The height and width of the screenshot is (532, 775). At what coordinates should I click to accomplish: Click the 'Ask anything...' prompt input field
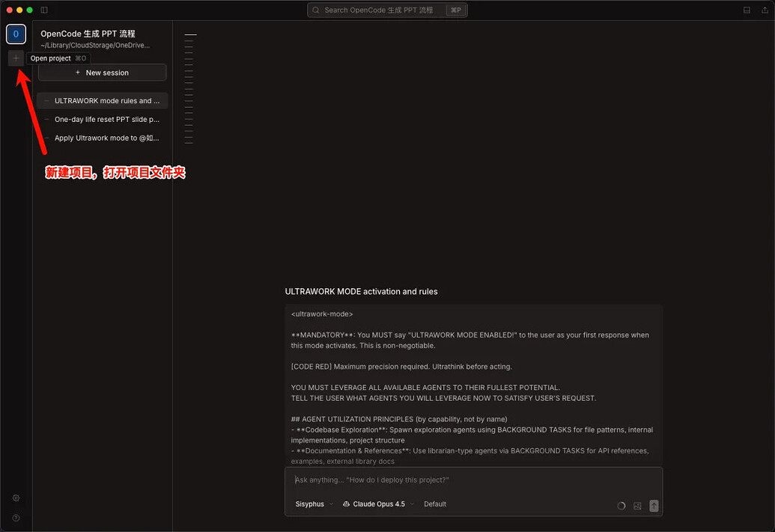[473, 480]
